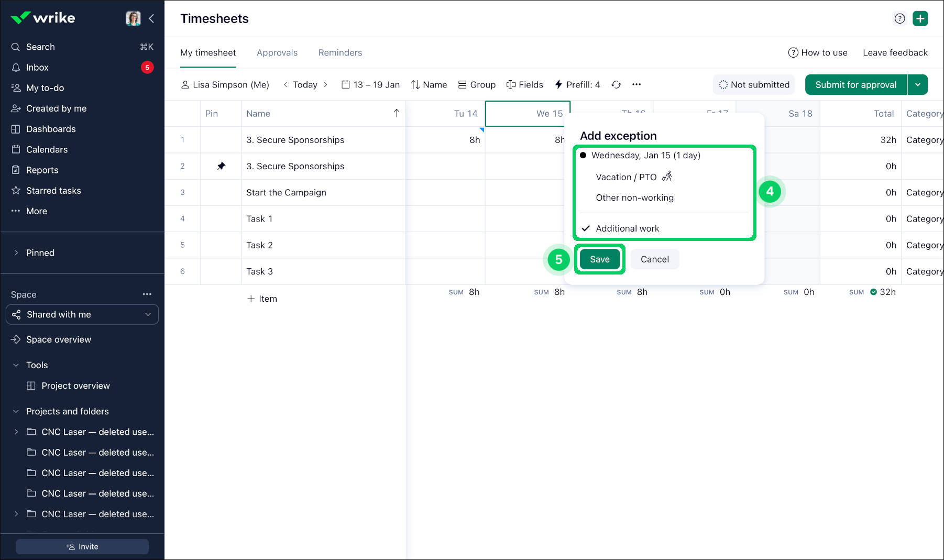Open the Submit for approval dropdown arrow
Image resolution: width=944 pixels, height=560 pixels.
coord(917,85)
